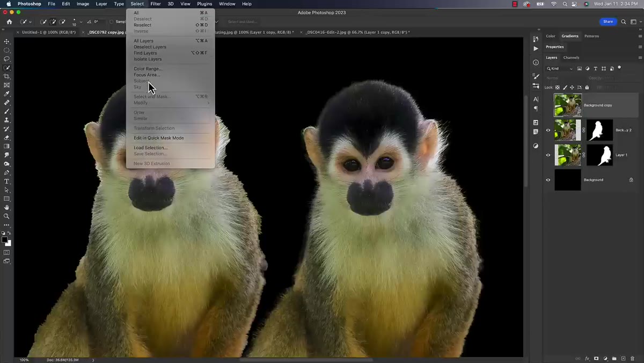This screenshot has width=644, height=363.
Task: Add a layer mask from Layers panel footer
Action: click(596, 358)
